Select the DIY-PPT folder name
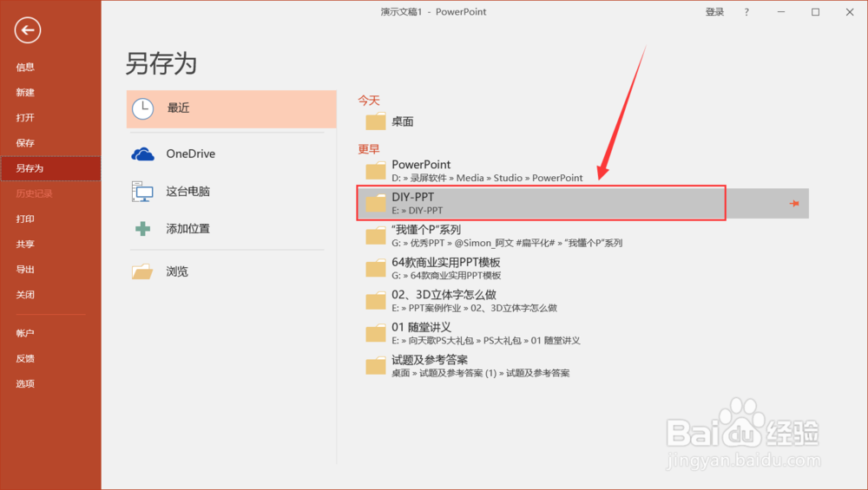This screenshot has width=868, height=490. click(413, 197)
